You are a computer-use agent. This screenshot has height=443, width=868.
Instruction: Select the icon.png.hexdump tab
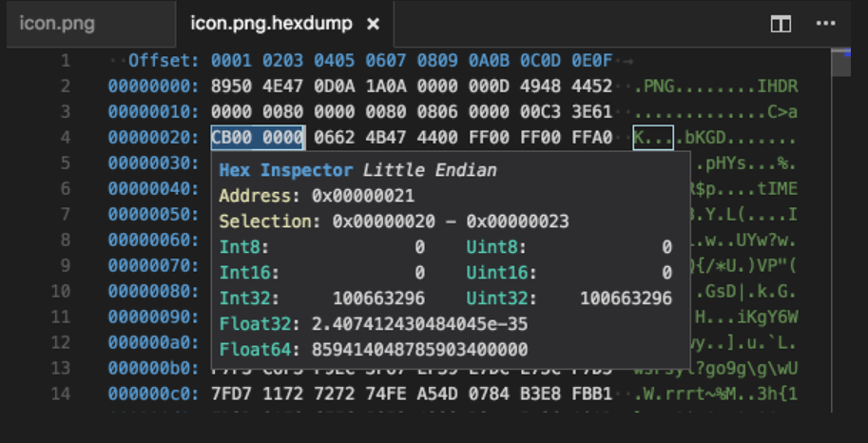(x=271, y=24)
